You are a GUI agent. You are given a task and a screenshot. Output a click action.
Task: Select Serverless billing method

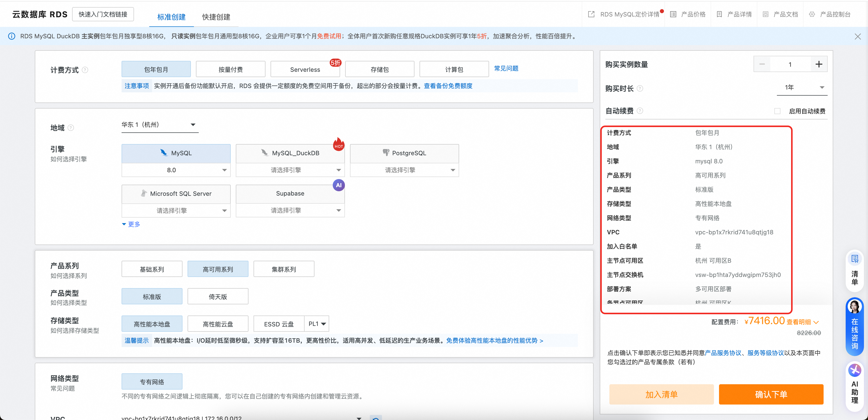coord(305,69)
